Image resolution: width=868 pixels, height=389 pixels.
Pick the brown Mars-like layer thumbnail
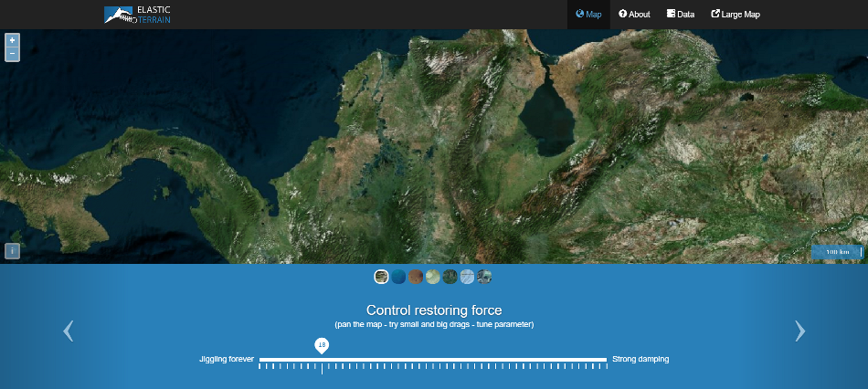pos(416,277)
